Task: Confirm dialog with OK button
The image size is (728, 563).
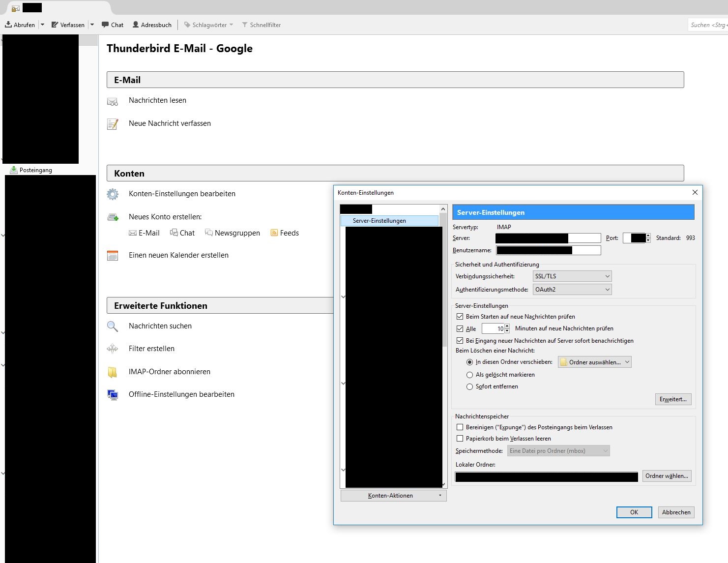Action: pos(634,512)
